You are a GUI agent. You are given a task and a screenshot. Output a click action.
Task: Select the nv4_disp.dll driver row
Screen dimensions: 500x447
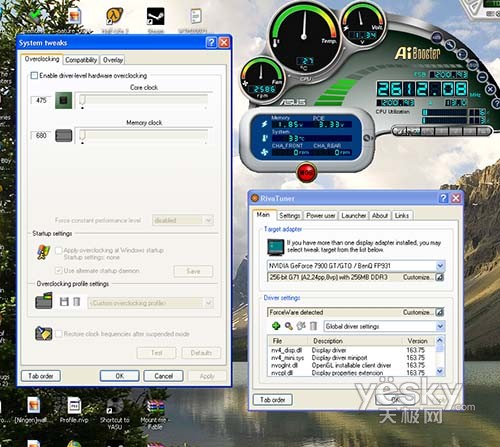351,350
